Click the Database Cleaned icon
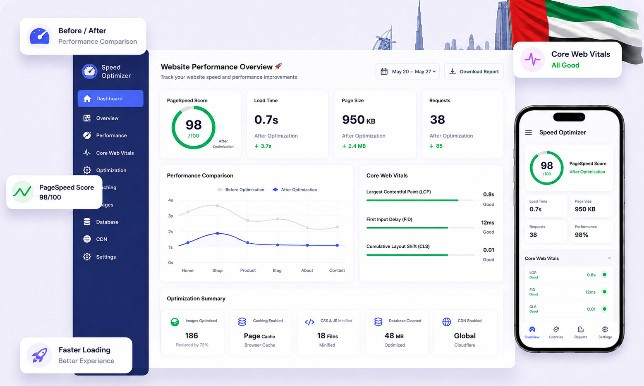Viewport: 644px width, 386px height. click(x=378, y=322)
